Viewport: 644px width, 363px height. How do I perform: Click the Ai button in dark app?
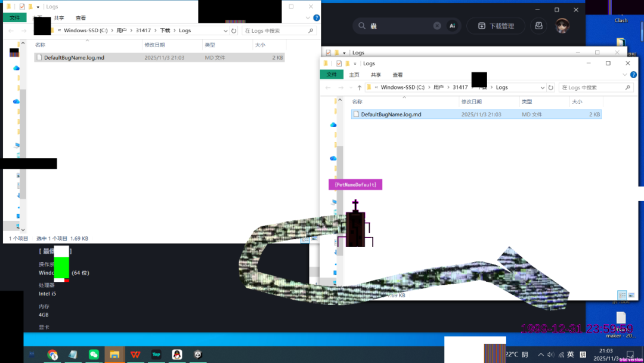(x=452, y=26)
